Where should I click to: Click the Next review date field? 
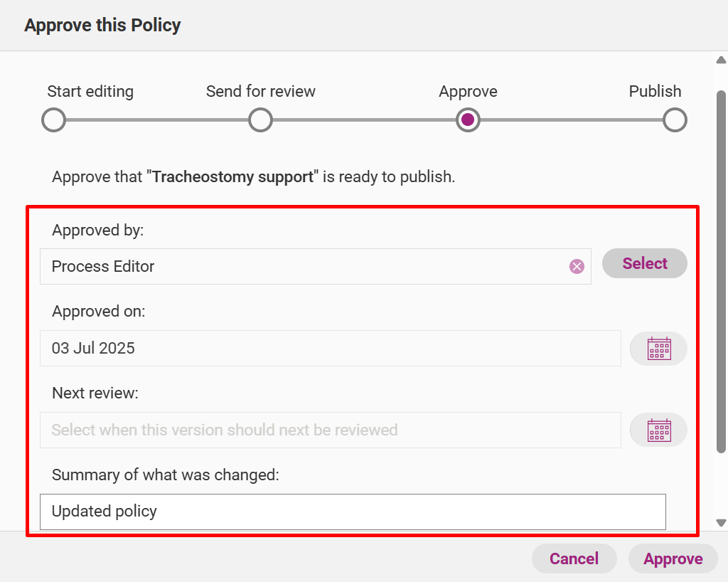[331, 430]
